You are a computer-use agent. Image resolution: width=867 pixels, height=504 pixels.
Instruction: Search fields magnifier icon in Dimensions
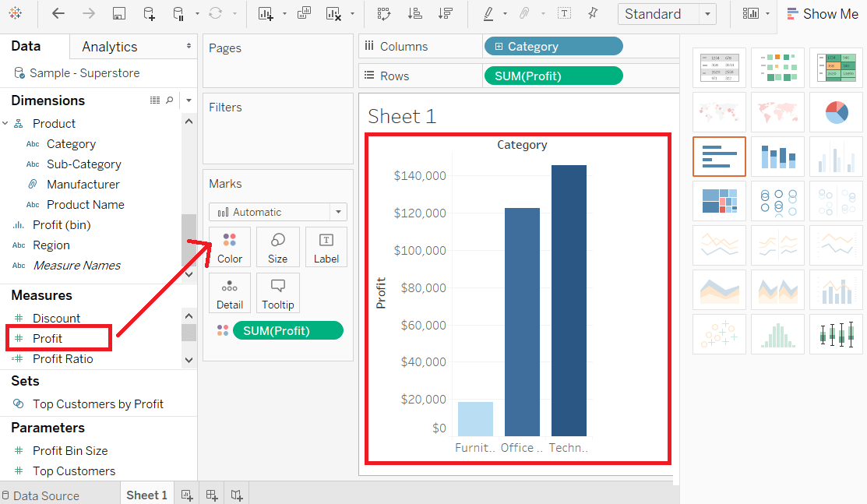pos(170,100)
